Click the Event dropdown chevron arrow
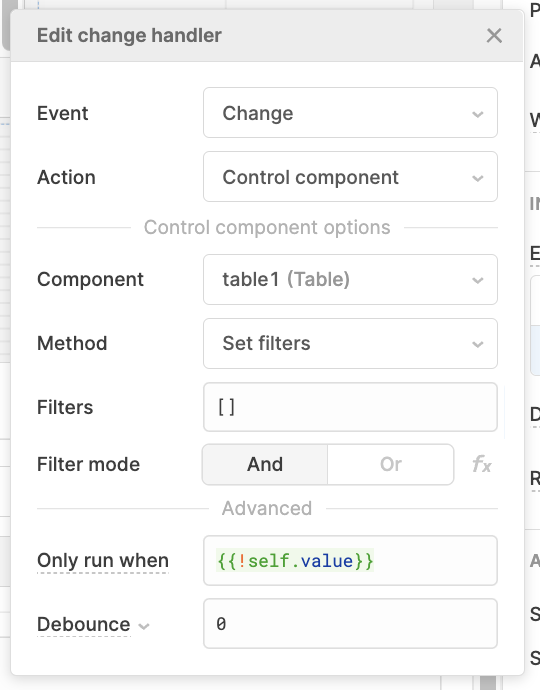 pos(478,114)
